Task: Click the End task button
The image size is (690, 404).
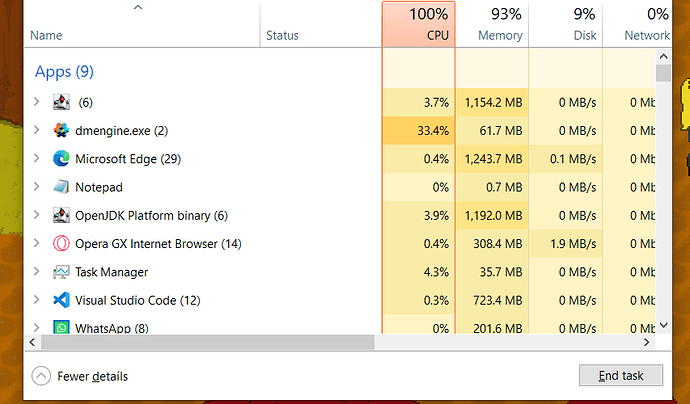Action: coord(620,375)
